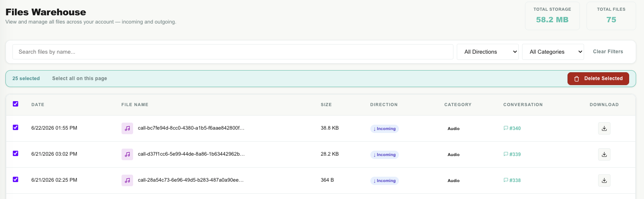The width and height of the screenshot is (644, 199).
Task: Click the Incoming badge for conversation #339
Action: pyautogui.click(x=384, y=155)
